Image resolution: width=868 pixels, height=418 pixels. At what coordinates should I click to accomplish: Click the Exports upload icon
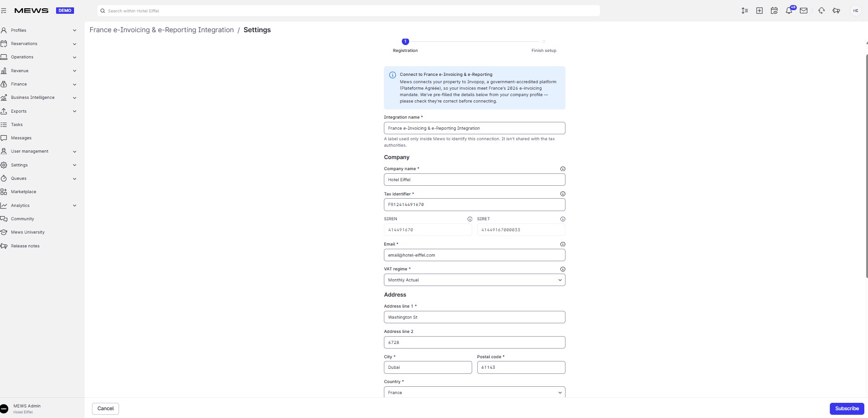click(4, 111)
